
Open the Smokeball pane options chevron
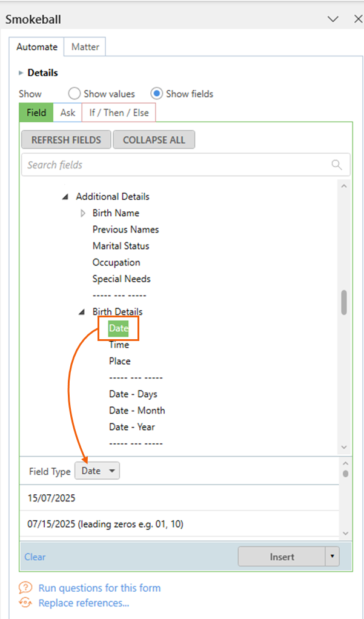click(x=334, y=19)
